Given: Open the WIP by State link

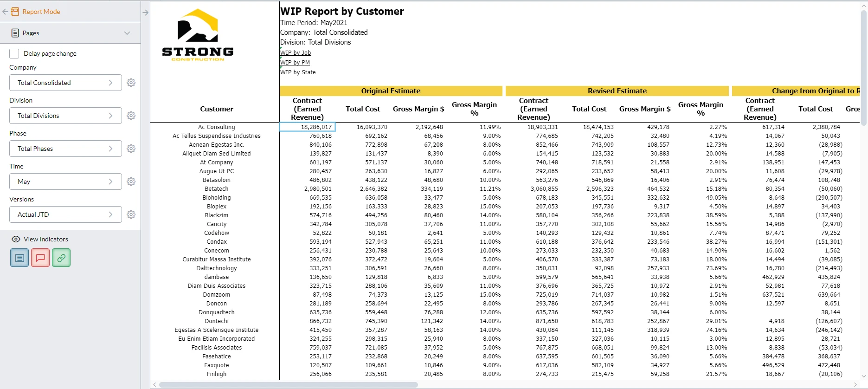Looking at the screenshot, I should point(298,72).
